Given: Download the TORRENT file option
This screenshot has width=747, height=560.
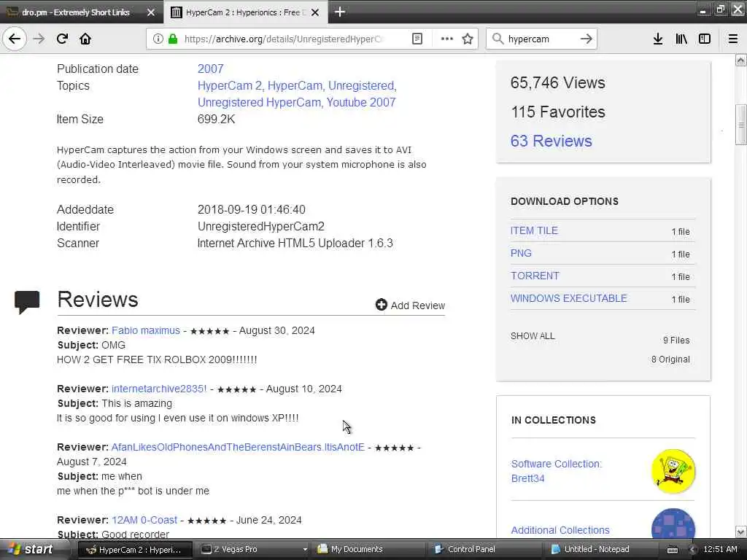Looking at the screenshot, I should tap(535, 276).
